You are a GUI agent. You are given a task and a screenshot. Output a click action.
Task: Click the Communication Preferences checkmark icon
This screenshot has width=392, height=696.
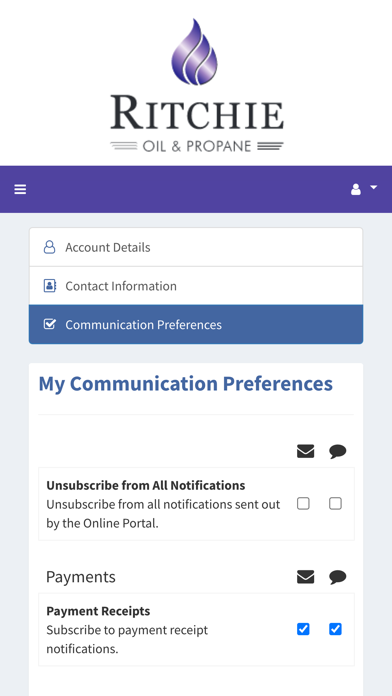point(50,324)
